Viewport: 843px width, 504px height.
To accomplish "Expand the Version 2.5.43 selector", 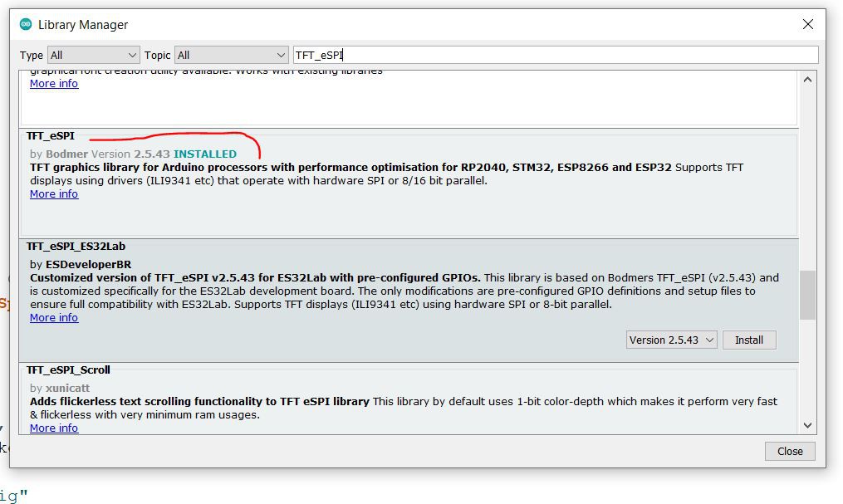I will click(x=672, y=340).
